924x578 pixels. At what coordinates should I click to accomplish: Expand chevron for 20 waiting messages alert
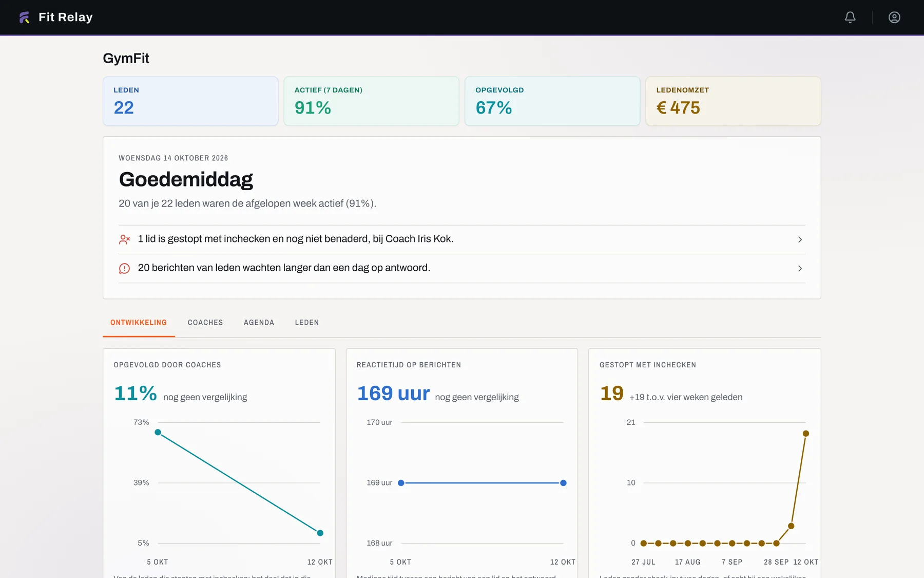[800, 268]
